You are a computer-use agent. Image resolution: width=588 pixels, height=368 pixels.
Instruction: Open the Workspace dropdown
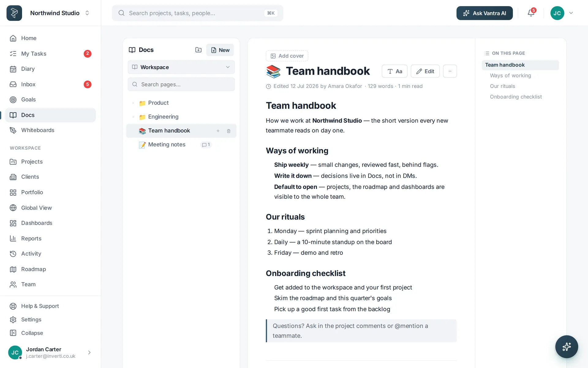(x=181, y=67)
